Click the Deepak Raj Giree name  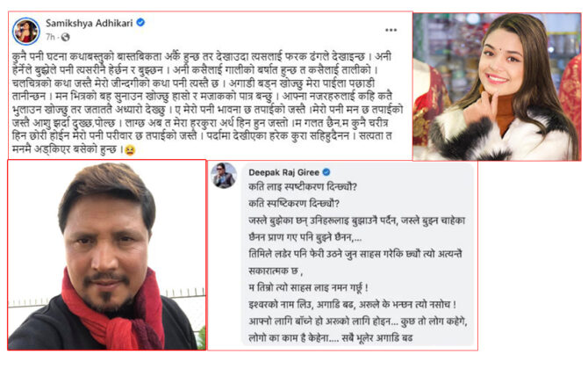283,172
